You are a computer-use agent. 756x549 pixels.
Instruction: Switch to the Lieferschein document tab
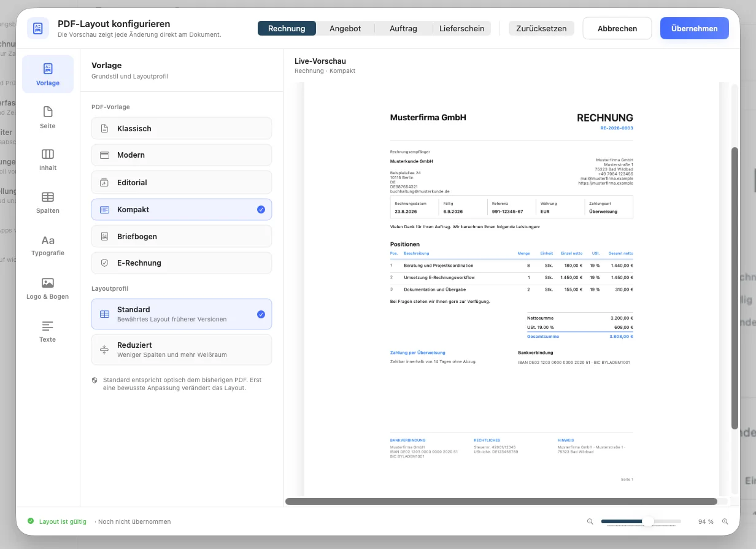[461, 28]
